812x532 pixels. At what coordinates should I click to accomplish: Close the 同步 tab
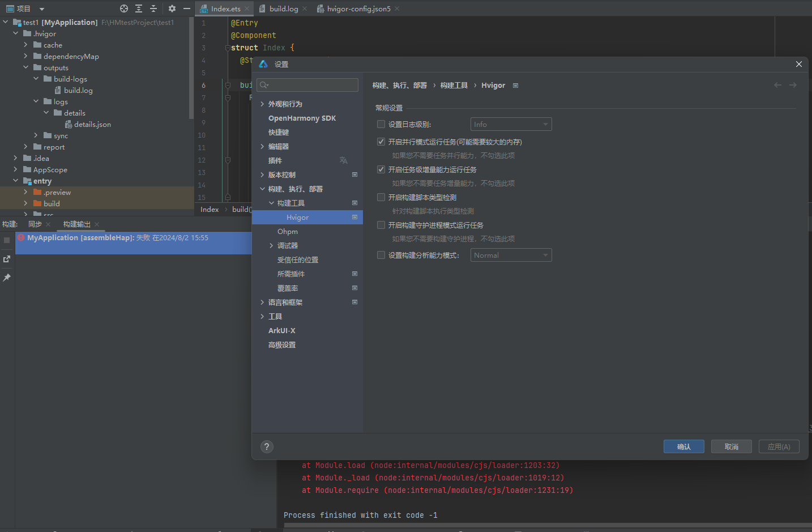pyautogui.click(x=48, y=224)
